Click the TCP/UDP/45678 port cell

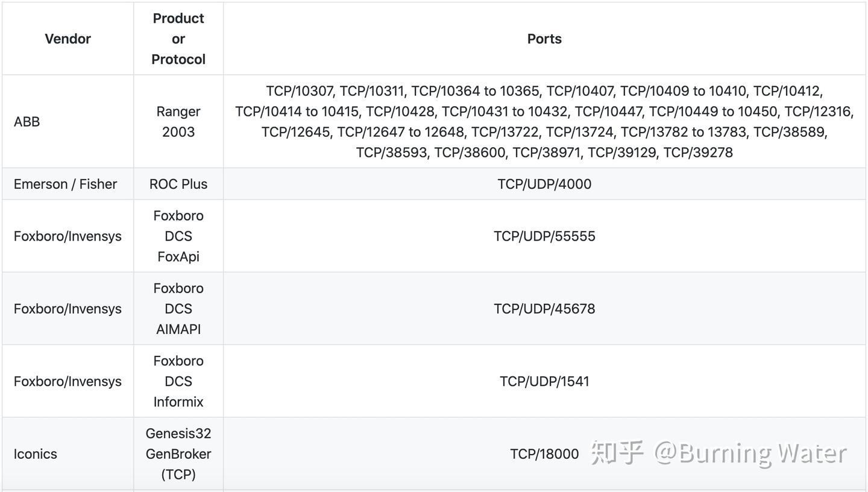click(x=544, y=308)
